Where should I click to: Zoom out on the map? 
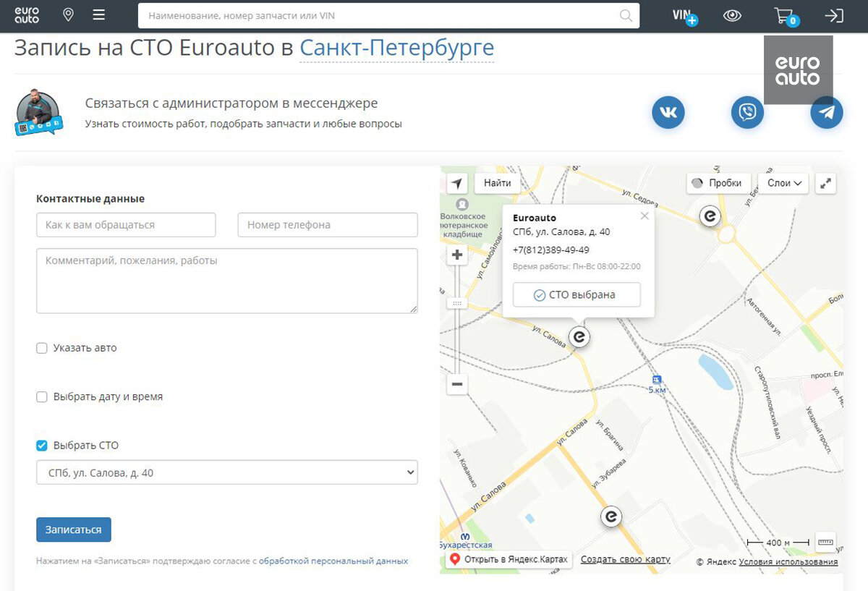click(x=457, y=384)
